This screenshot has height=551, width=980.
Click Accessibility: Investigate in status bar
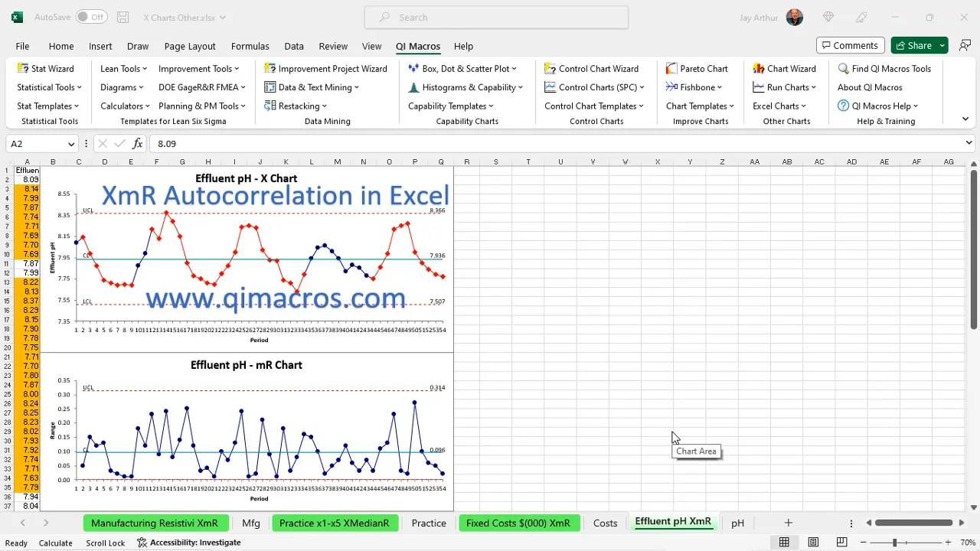click(189, 543)
